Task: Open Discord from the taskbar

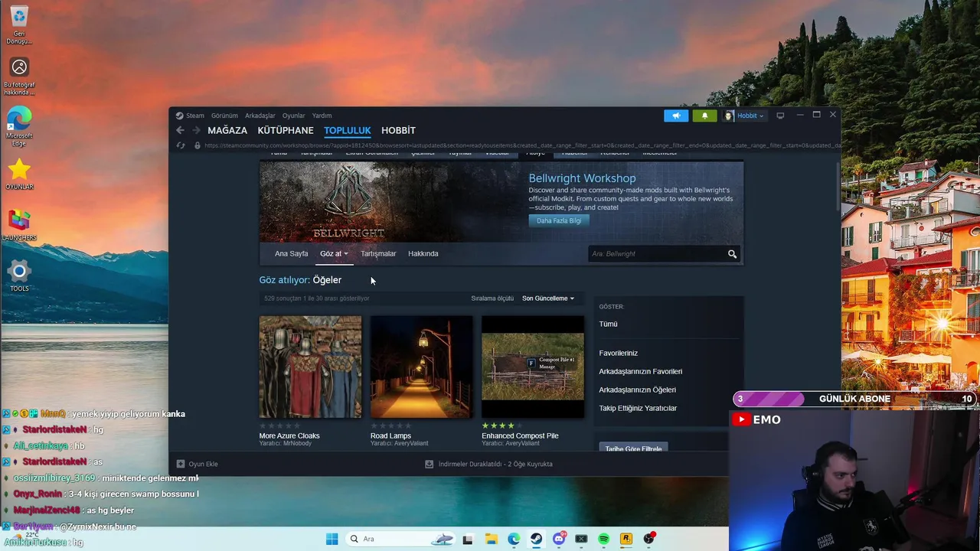Action: [559, 539]
